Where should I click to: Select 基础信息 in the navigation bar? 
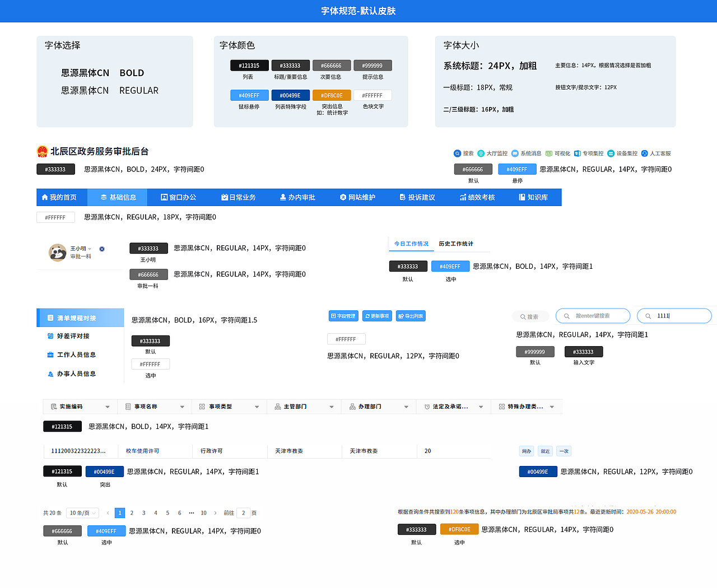(x=118, y=197)
